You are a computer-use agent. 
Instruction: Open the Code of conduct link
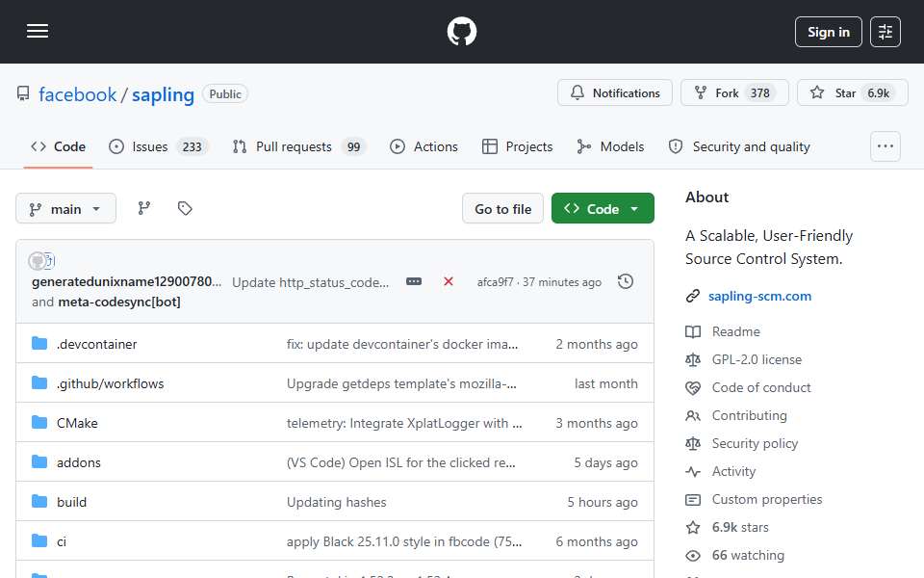coord(761,387)
